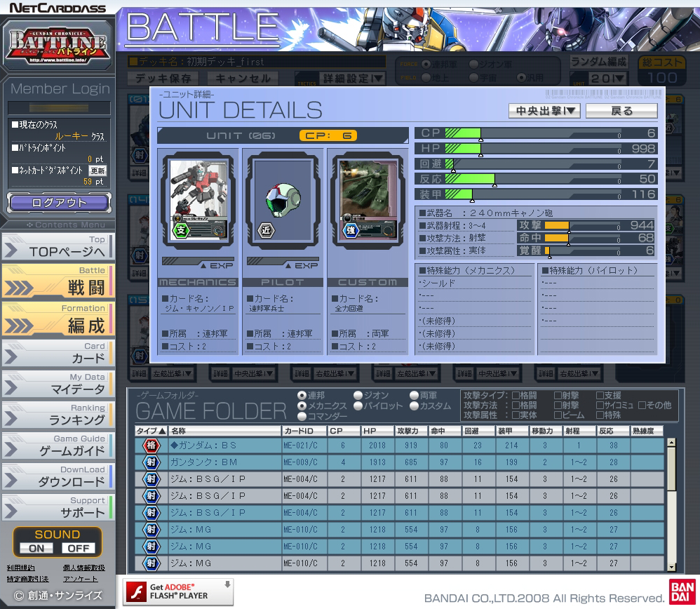The image size is (700, 609).
Task: Open the 全力回避 custom card thumbnail
Action: point(368,201)
